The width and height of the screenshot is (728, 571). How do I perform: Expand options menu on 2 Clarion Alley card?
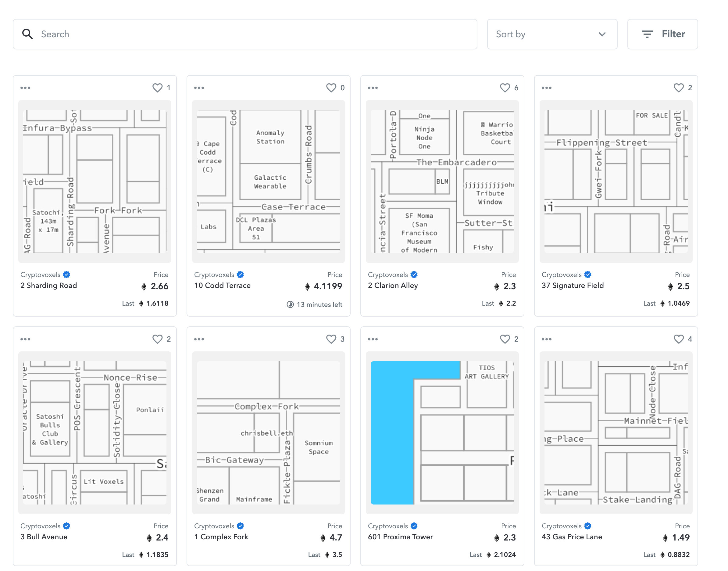373,88
